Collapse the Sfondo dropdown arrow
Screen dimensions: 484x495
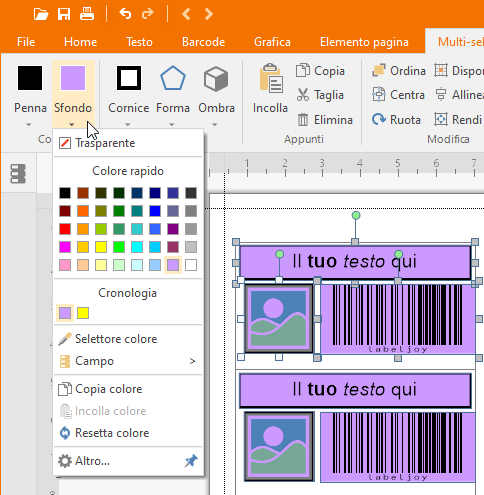pyautogui.click(x=72, y=125)
